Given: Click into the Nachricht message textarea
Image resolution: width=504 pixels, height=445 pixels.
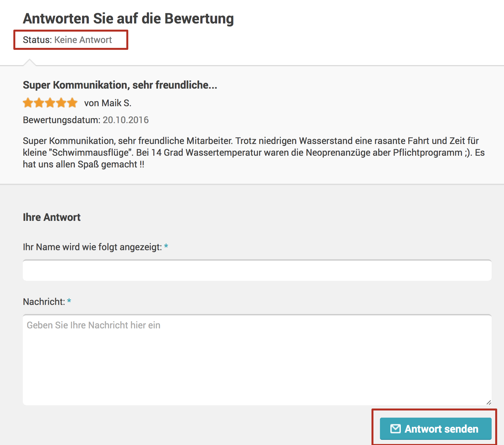Looking at the screenshot, I should 257,360.
